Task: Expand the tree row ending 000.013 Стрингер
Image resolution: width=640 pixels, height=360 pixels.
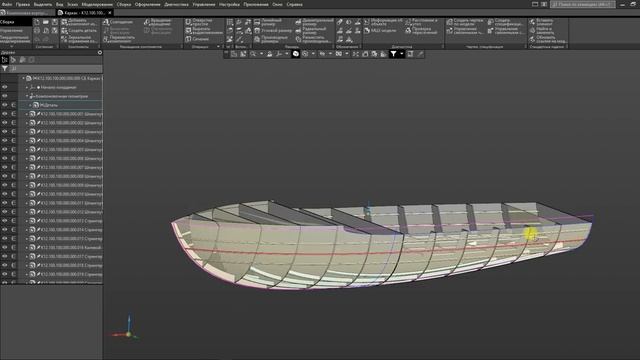Action: (27, 221)
